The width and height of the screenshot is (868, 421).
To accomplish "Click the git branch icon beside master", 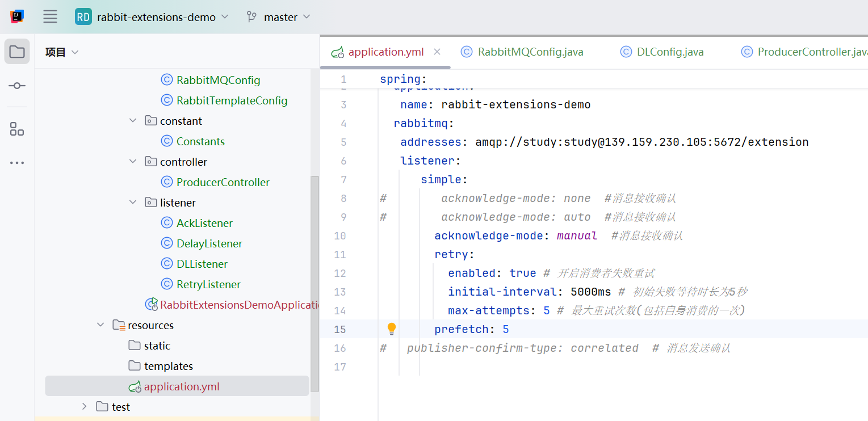I will click(x=251, y=17).
